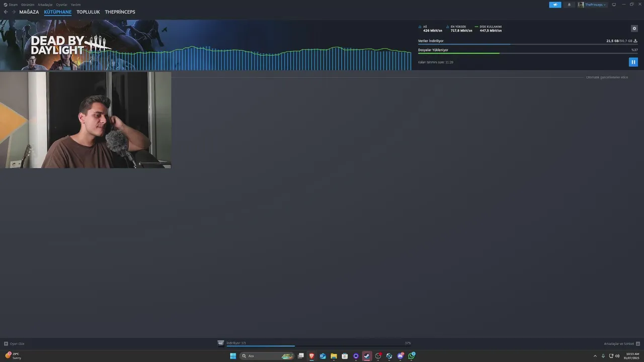
Task: Open volume speaker tray icon
Action: 617,356
